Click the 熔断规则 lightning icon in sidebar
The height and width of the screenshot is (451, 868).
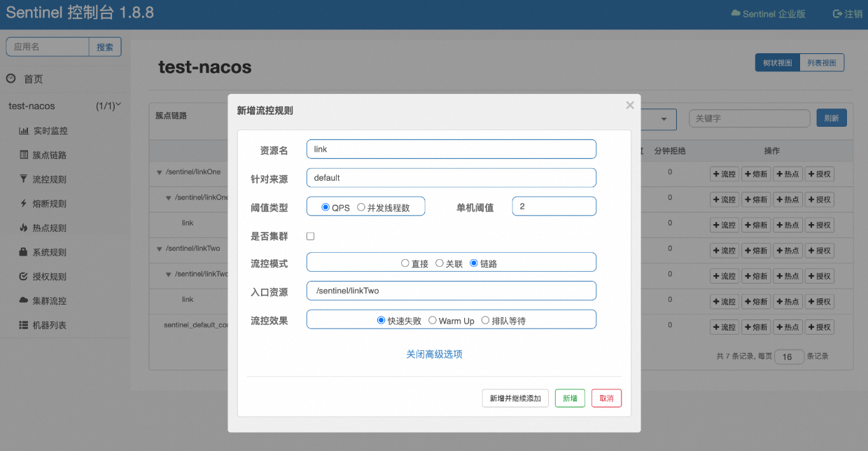(x=24, y=204)
